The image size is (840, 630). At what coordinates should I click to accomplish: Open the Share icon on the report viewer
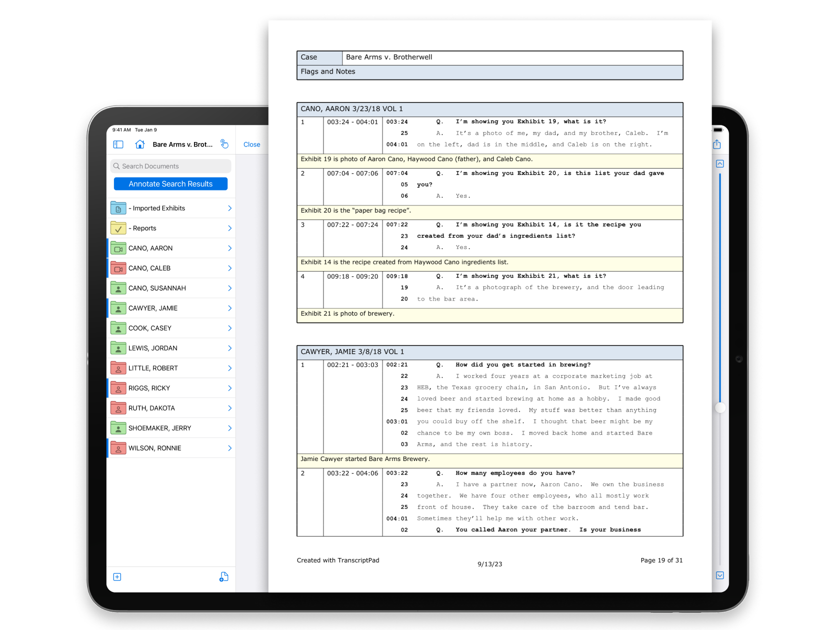point(717,144)
